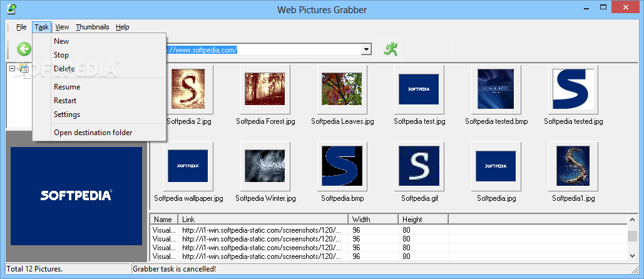Viewport: 644px width, 279px height.
Task: Open the File menu
Action: 21,27
